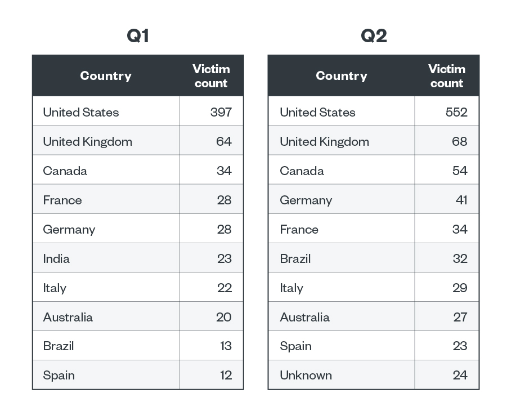Image resolution: width=507 pixels, height=420 pixels.
Task: Click United States row in Q1 table
Action: (x=81, y=112)
